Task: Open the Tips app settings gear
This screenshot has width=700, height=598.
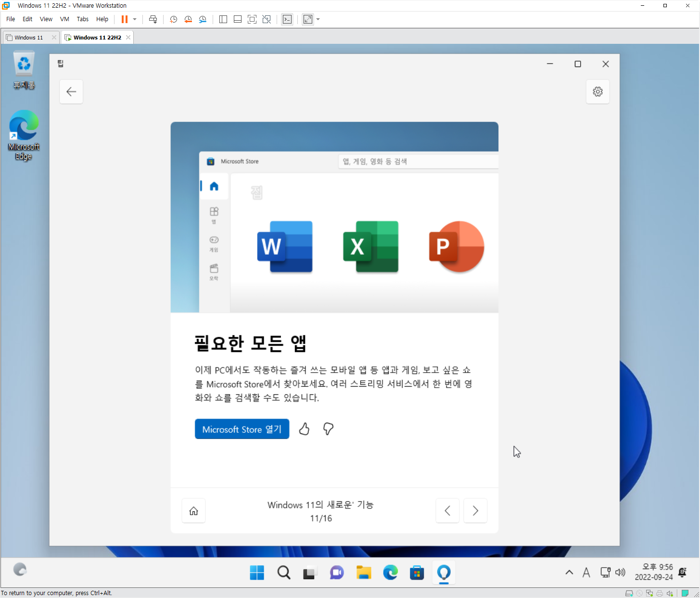Action: point(598,91)
